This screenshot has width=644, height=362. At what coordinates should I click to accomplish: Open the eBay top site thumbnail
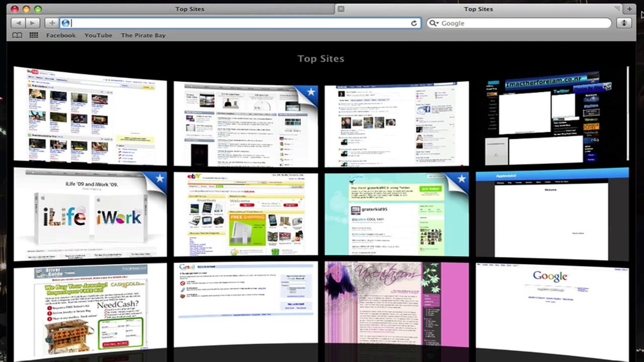click(246, 214)
